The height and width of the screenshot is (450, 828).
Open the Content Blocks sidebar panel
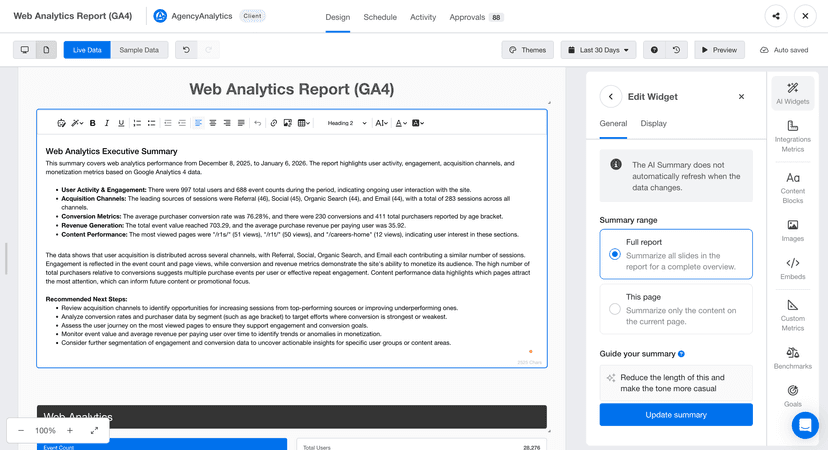tap(793, 188)
